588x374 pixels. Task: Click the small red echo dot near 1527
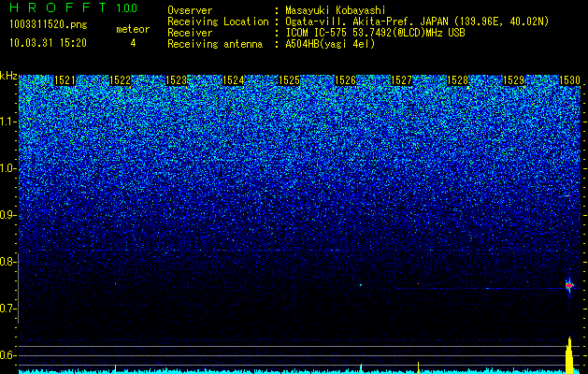pos(418,284)
